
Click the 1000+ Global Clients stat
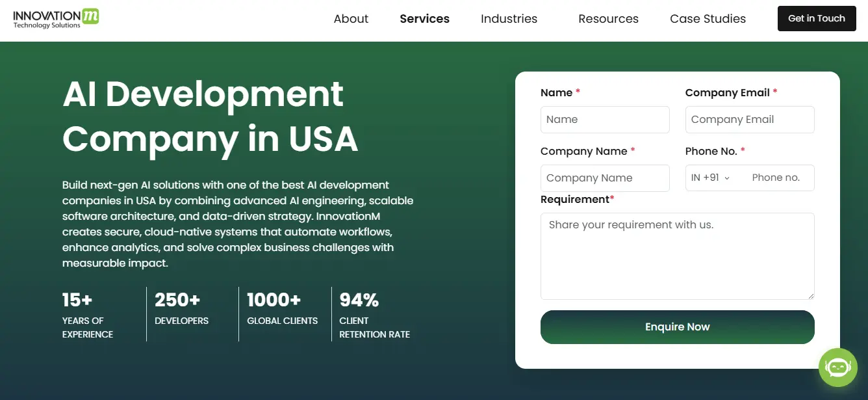(x=283, y=308)
